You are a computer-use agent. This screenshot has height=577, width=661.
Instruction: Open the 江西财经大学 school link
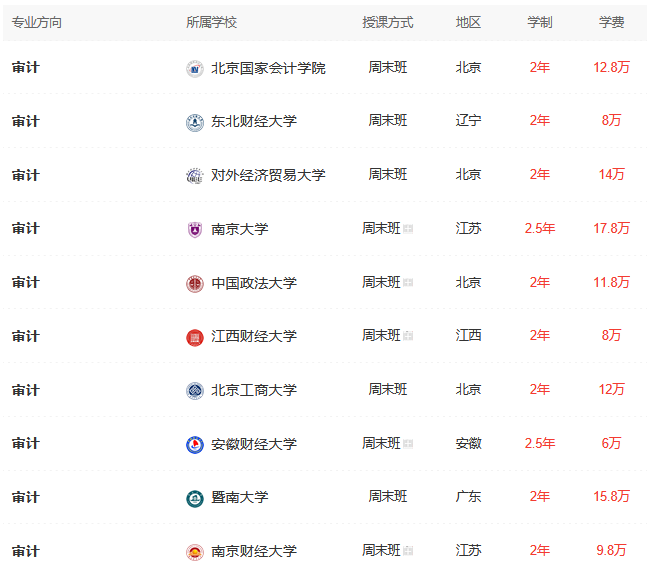click(254, 337)
